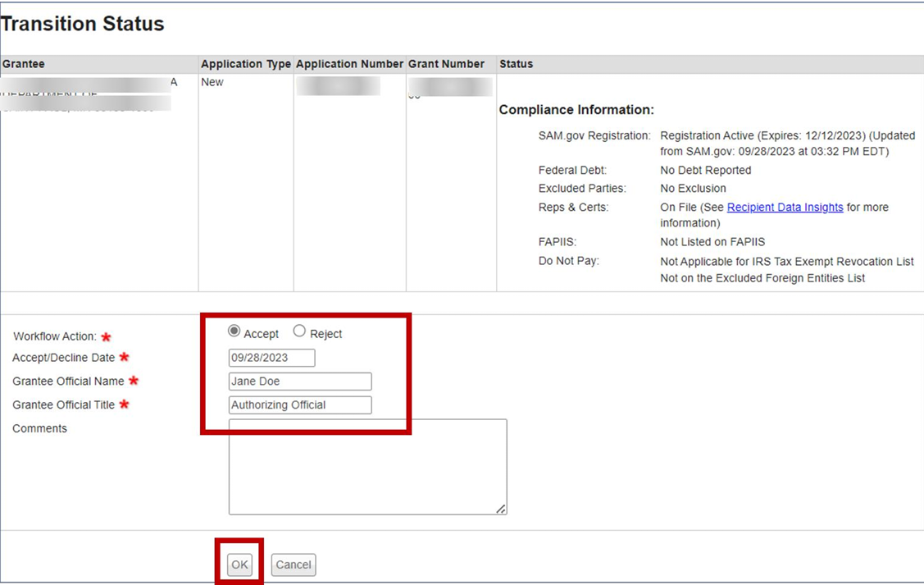Screen dimensions: 924x585
Task: Click inside the Comments text area
Action: point(366,466)
